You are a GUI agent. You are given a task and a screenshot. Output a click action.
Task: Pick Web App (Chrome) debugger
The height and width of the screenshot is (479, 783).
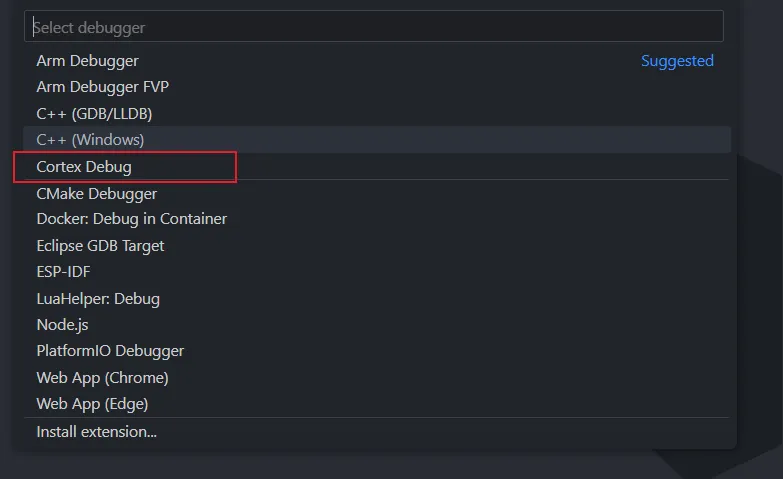point(102,378)
